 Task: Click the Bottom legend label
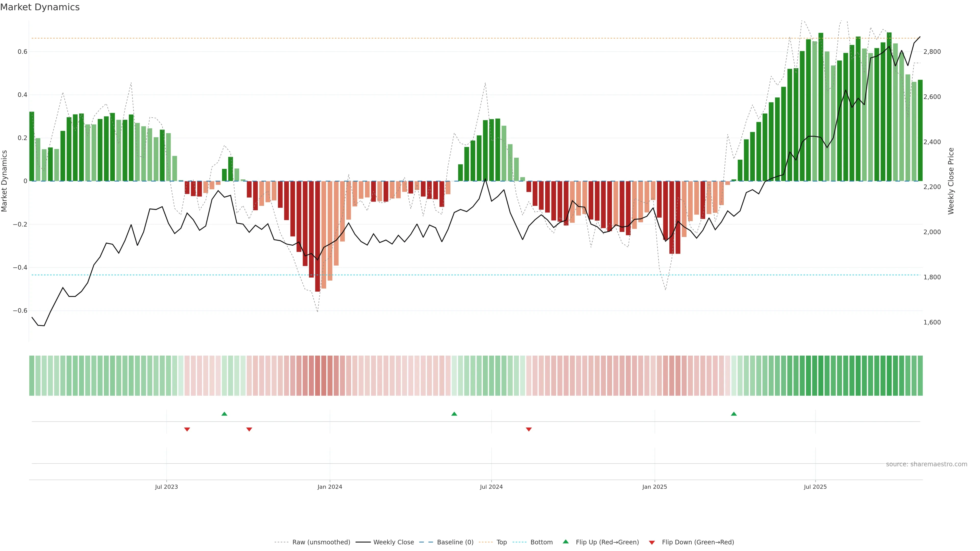pos(541,542)
